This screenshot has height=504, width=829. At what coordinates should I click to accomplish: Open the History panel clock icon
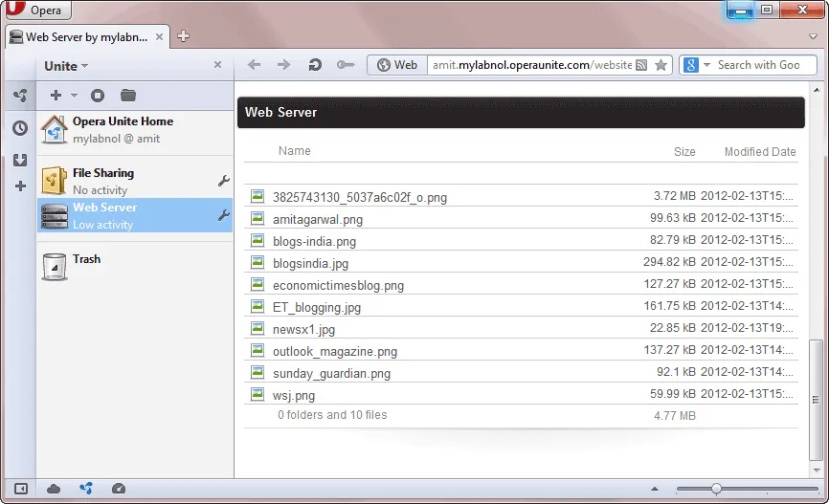(x=19, y=128)
